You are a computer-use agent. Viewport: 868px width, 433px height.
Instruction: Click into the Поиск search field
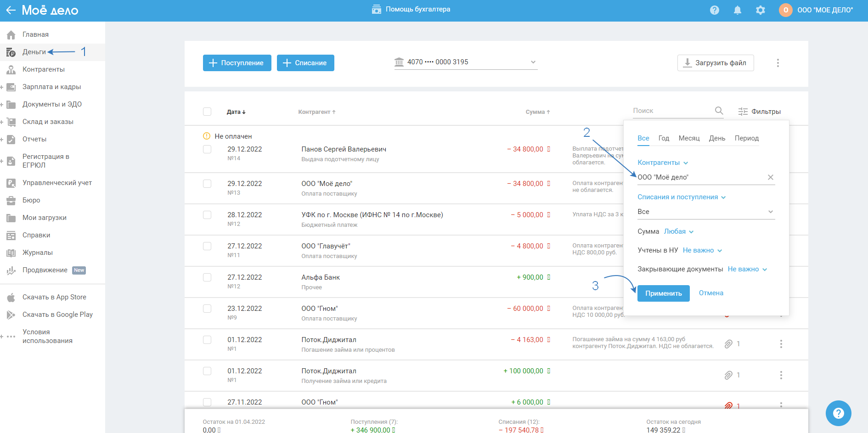pos(671,111)
